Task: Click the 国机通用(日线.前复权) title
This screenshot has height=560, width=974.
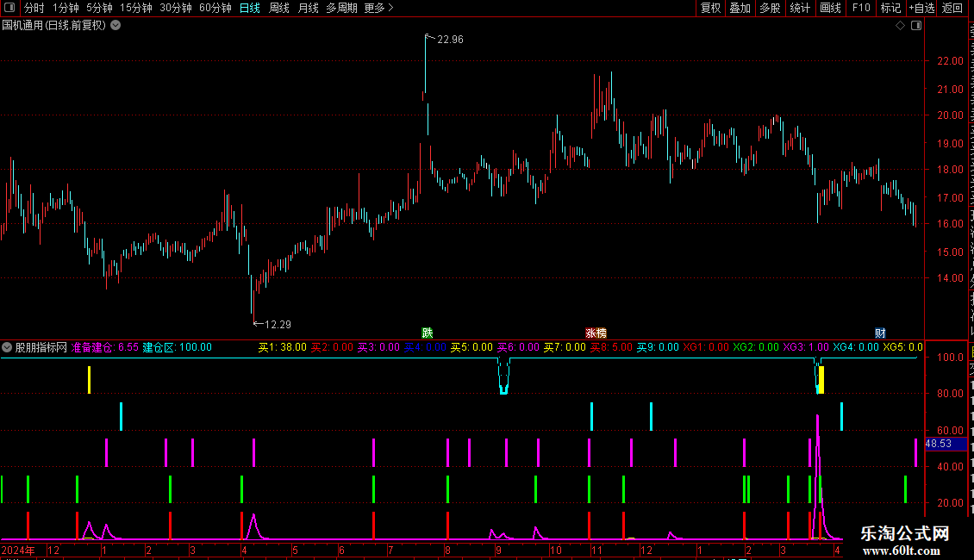Action: (54, 26)
